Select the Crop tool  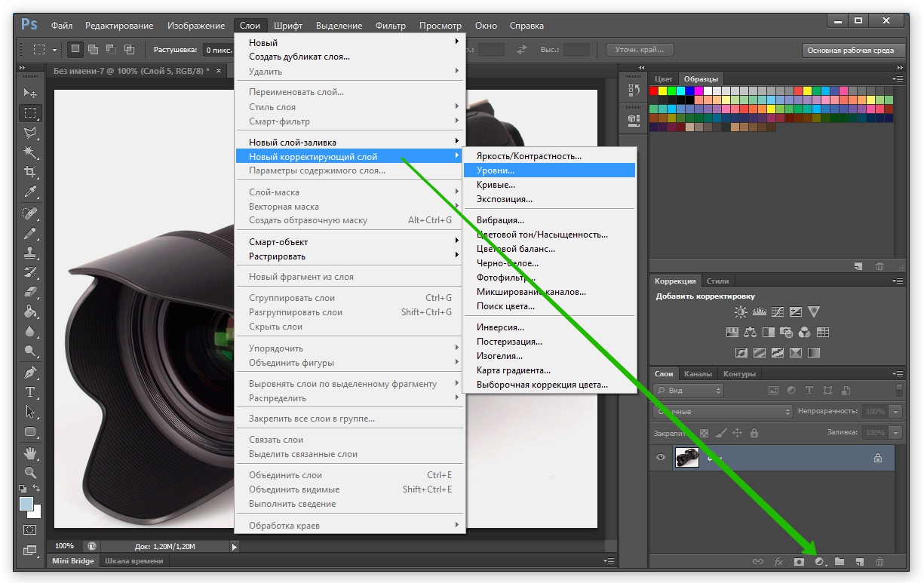[x=30, y=172]
